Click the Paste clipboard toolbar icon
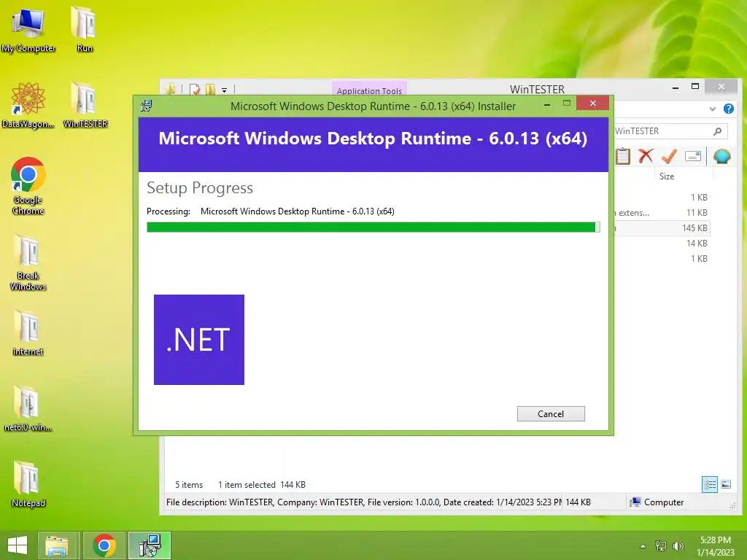Viewport: 747px width, 560px height. tap(623, 156)
